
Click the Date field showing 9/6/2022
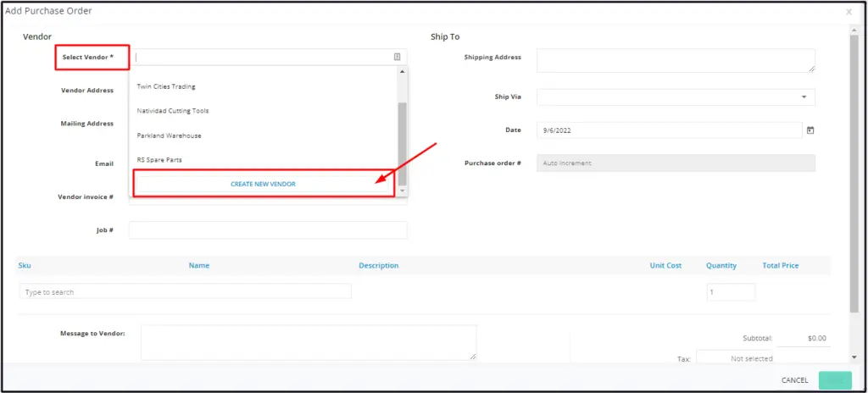click(669, 130)
